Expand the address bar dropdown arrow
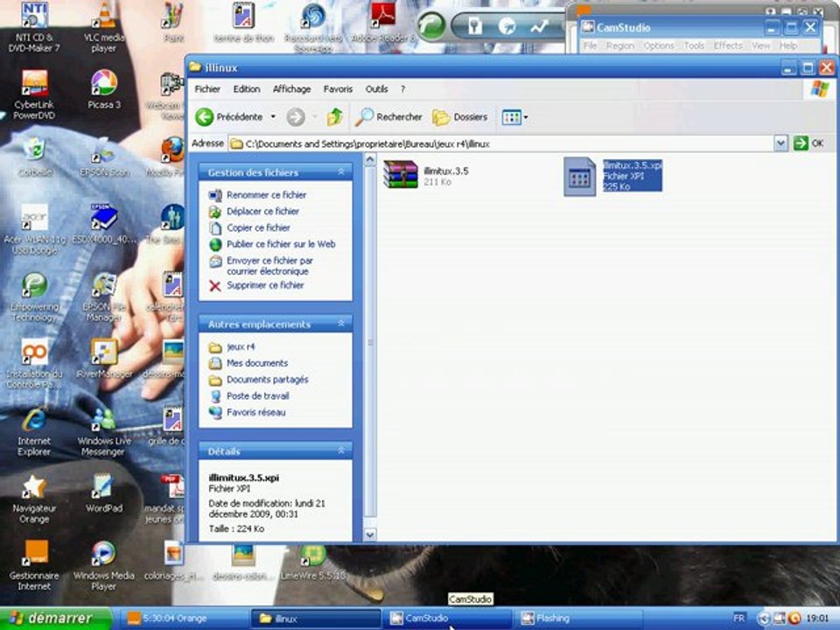This screenshot has height=630, width=840. point(780,143)
